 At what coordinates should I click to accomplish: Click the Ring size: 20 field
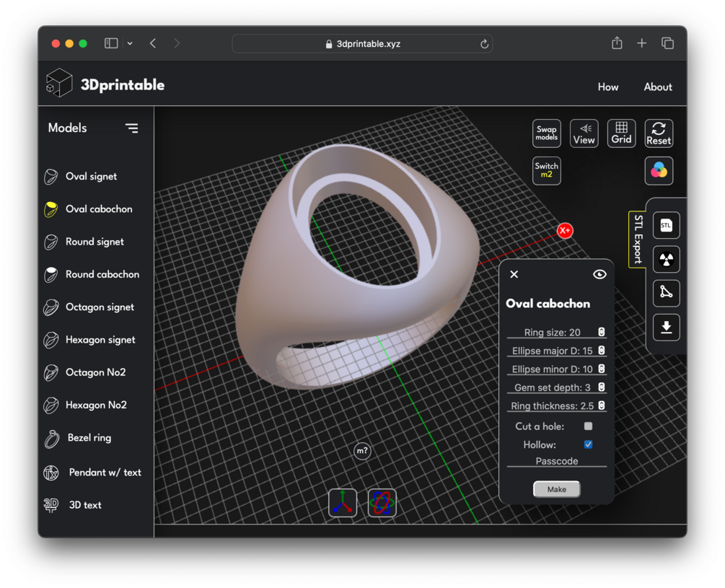(557, 332)
